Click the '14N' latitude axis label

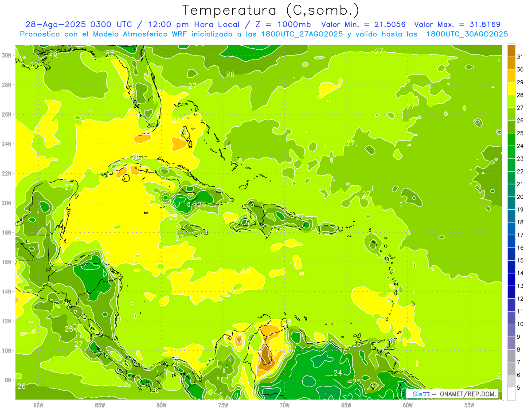(x=7, y=292)
